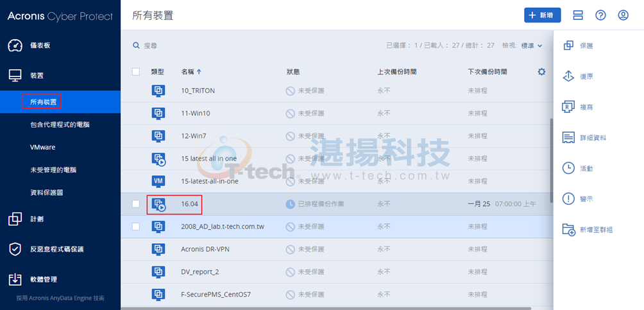Click the anti-malware protection shield icon
This screenshot has height=310, width=644.
point(15,249)
